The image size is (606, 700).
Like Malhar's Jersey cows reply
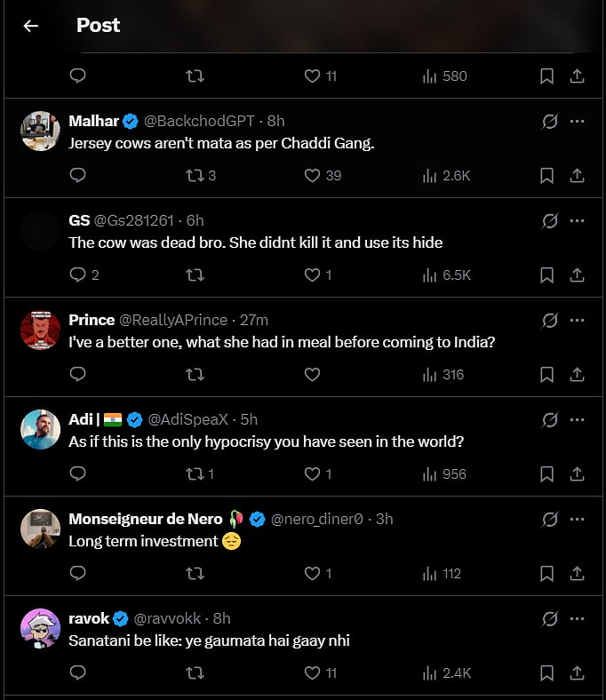[312, 176]
